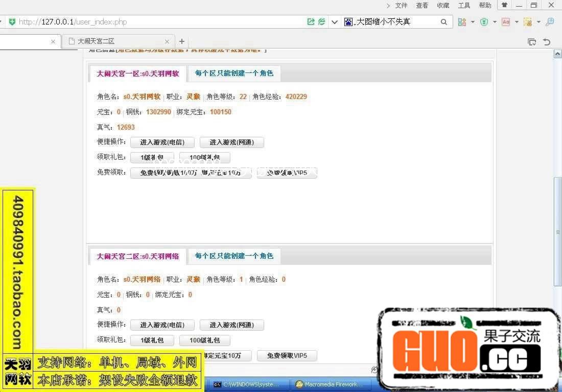Click the search magnifier icon in search box
This screenshot has width=562, height=392.
pyautogui.click(x=443, y=22)
